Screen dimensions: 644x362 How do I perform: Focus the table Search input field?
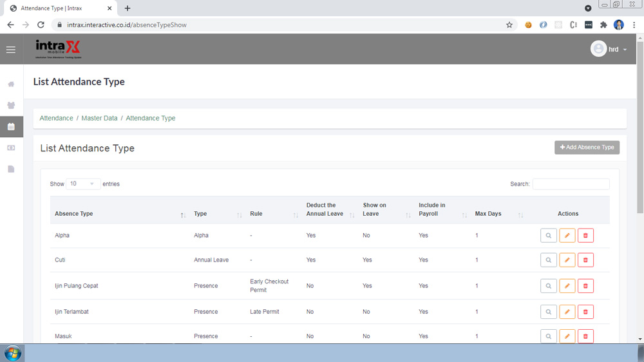coord(571,184)
